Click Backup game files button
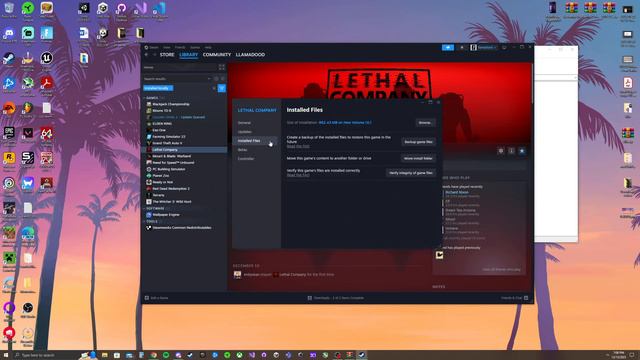Image resolution: width=640 pixels, height=360 pixels. [x=418, y=142]
